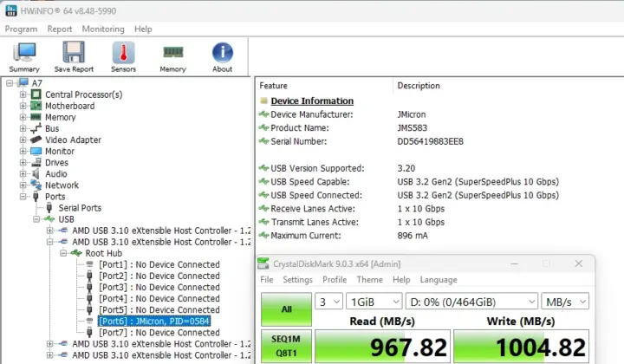
Task: Click the Device Information section icon
Action: (263, 101)
